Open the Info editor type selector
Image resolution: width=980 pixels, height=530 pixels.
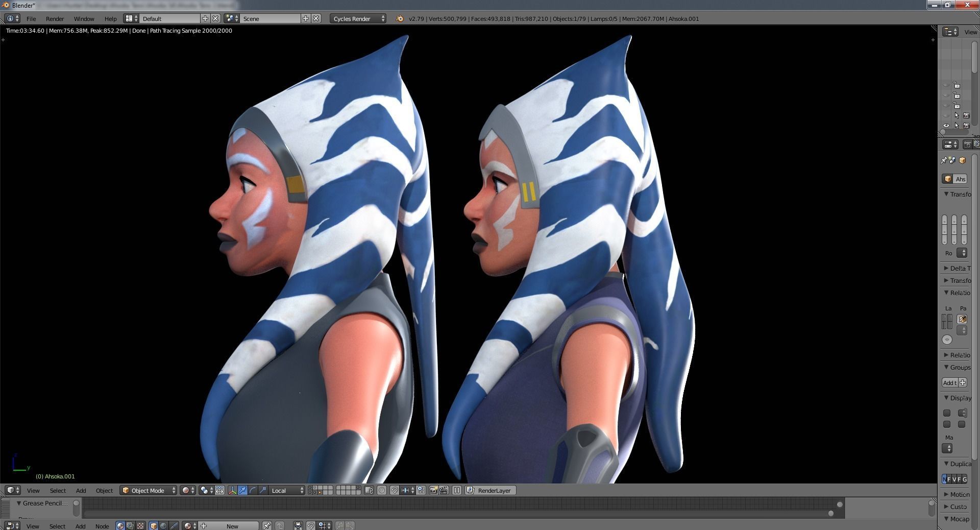coord(12,18)
